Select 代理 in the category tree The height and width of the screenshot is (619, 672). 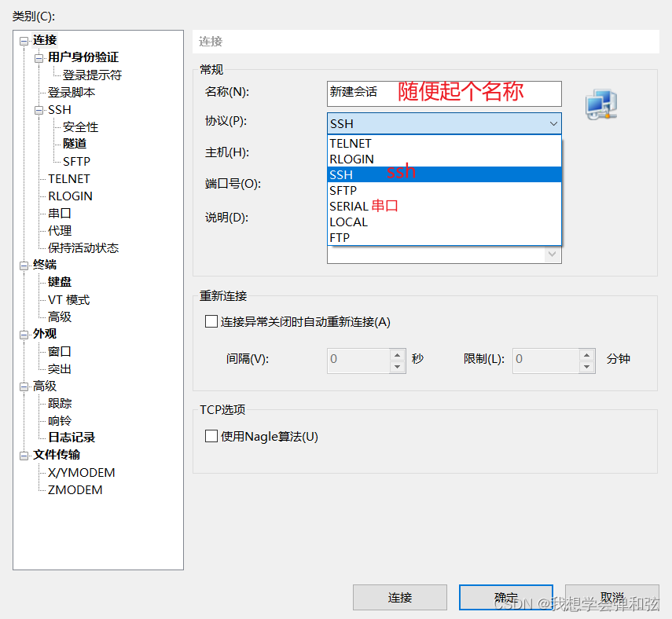(60, 230)
